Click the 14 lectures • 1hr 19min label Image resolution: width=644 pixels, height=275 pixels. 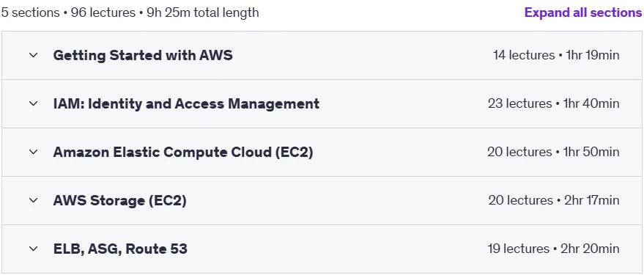tap(556, 55)
